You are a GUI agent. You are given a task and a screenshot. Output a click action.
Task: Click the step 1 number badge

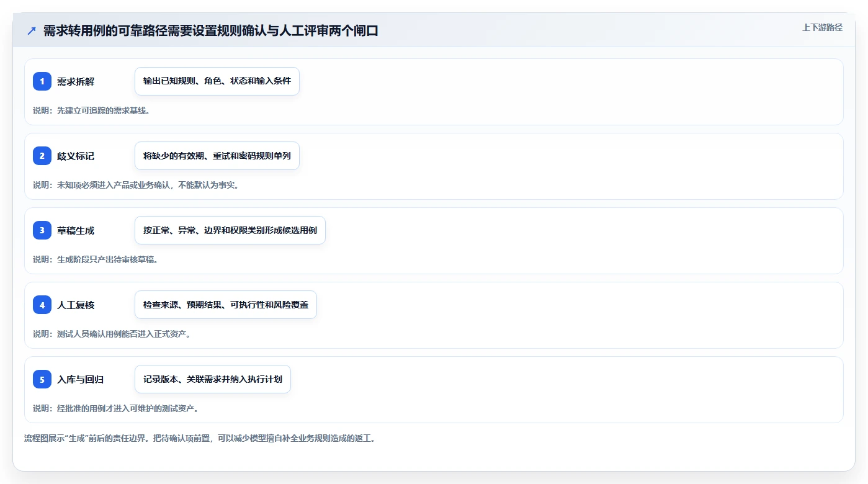(x=42, y=81)
